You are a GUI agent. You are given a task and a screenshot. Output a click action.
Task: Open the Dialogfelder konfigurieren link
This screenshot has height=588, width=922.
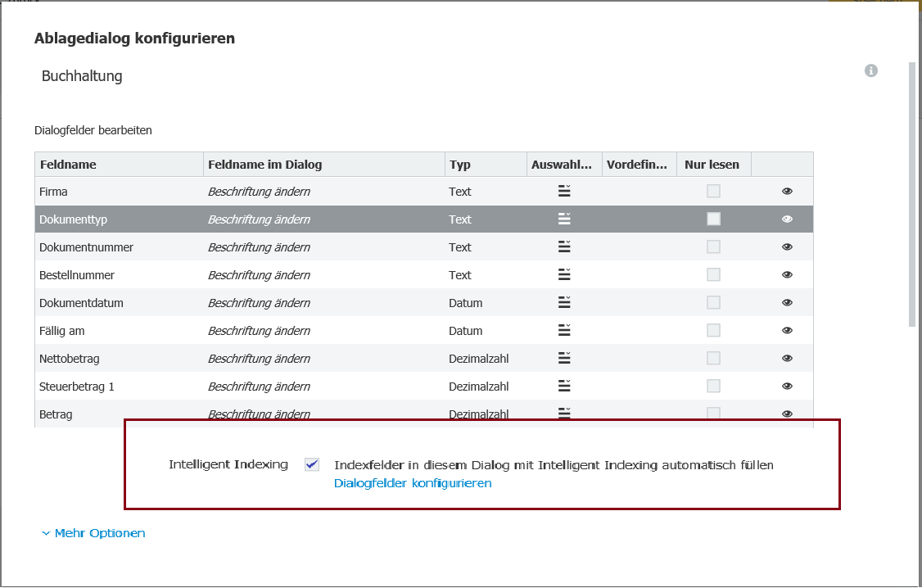click(x=412, y=483)
